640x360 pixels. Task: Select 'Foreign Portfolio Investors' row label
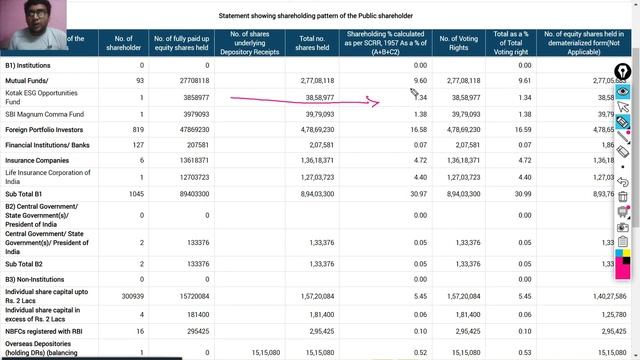point(44,130)
